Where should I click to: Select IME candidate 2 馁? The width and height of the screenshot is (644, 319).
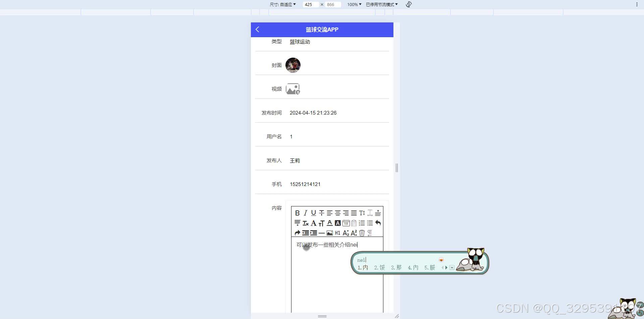(x=379, y=267)
